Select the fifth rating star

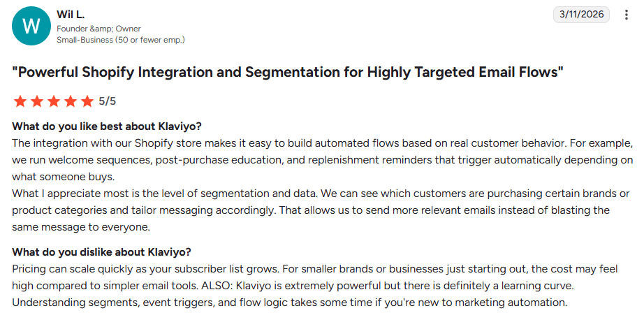pos(87,101)
